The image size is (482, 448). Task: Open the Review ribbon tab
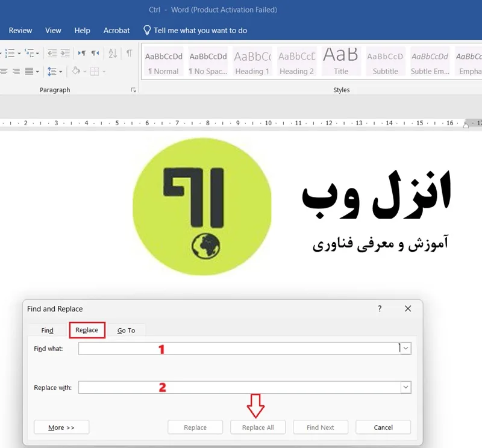20,31
